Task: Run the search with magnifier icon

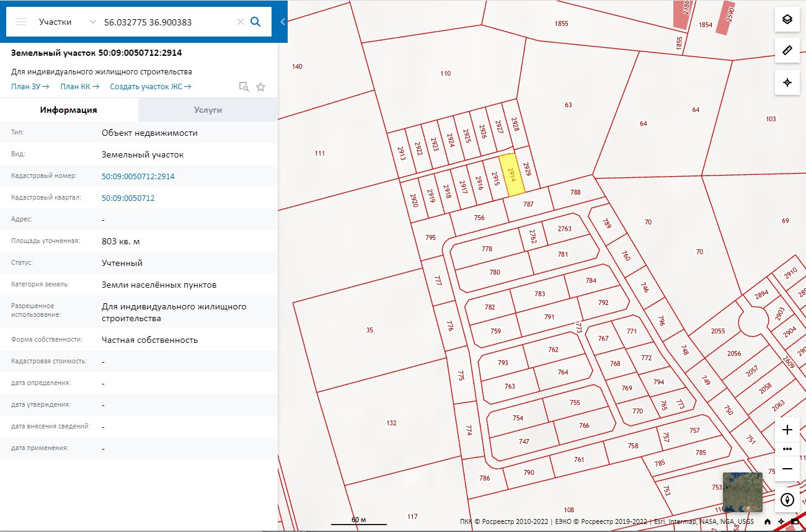Action: pos(255,22)
